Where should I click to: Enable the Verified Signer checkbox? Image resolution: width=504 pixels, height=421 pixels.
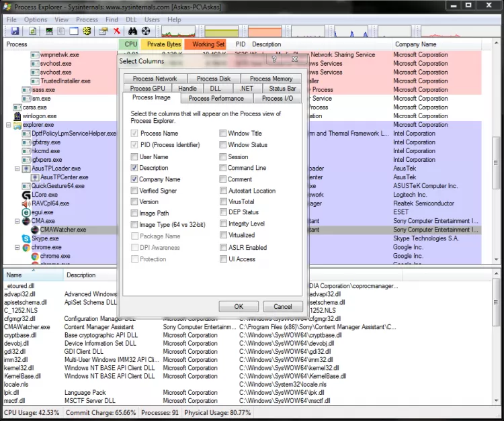tap(135, 191)
